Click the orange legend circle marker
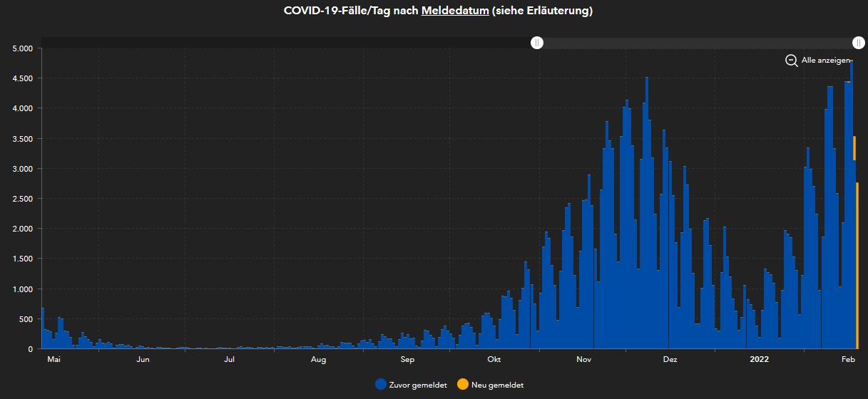This screenshot has width=868, height=399. coord(463,385)
